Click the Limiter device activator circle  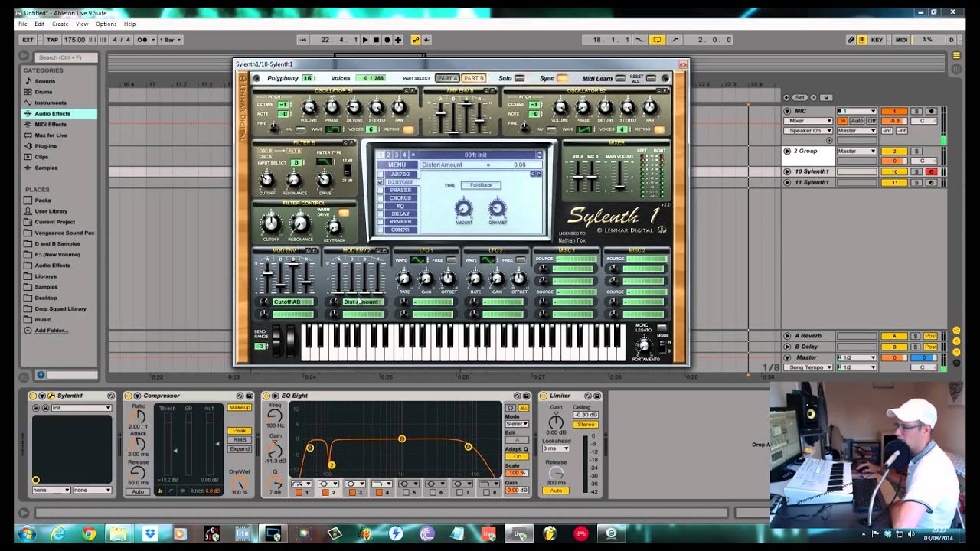[543, 396]
